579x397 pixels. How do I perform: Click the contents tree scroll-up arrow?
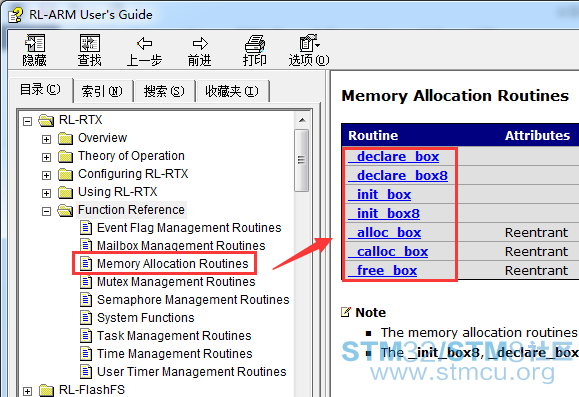coord(302,120)
